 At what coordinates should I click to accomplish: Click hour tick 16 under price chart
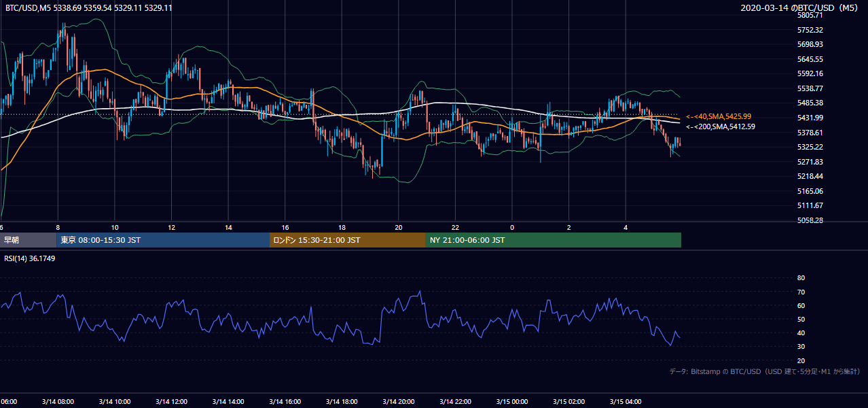[x=285, y=227]
